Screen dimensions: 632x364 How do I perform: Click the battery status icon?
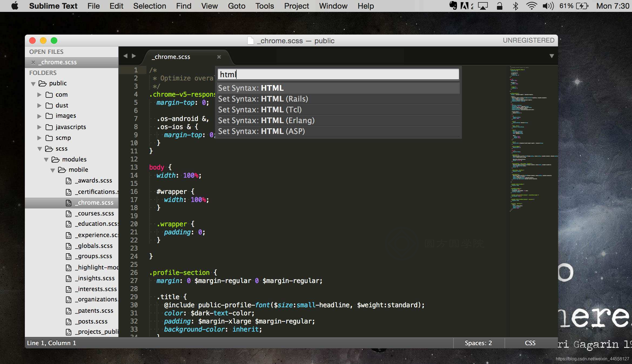point(582,6)
